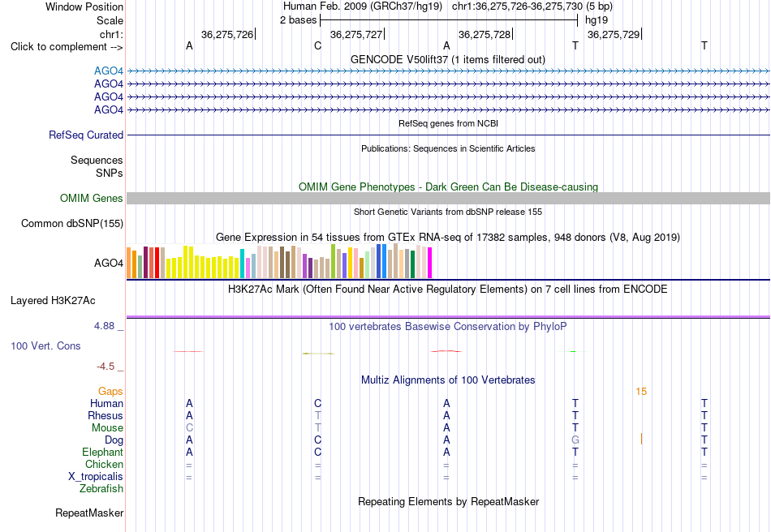
Task: Click the Mouse species label
Action: pos(107,428)
